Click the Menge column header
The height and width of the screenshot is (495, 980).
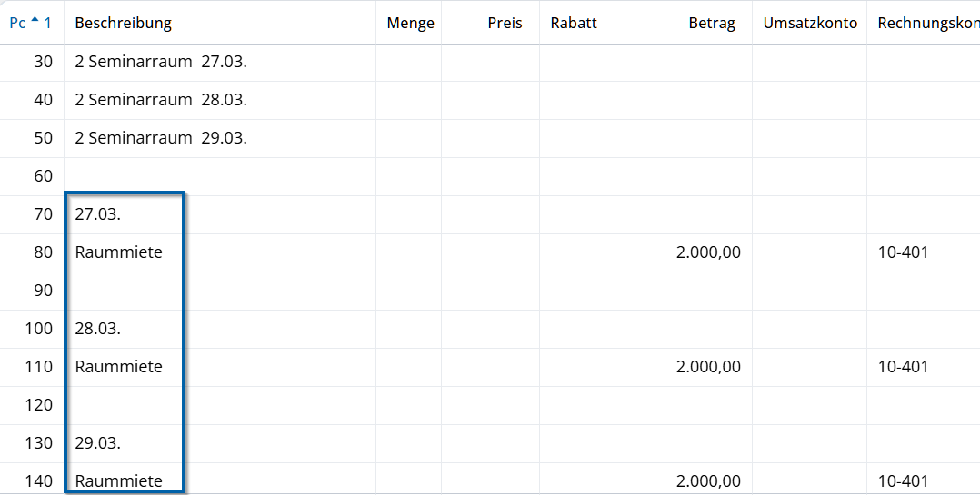pyautogui.click(x=410, y=23)
